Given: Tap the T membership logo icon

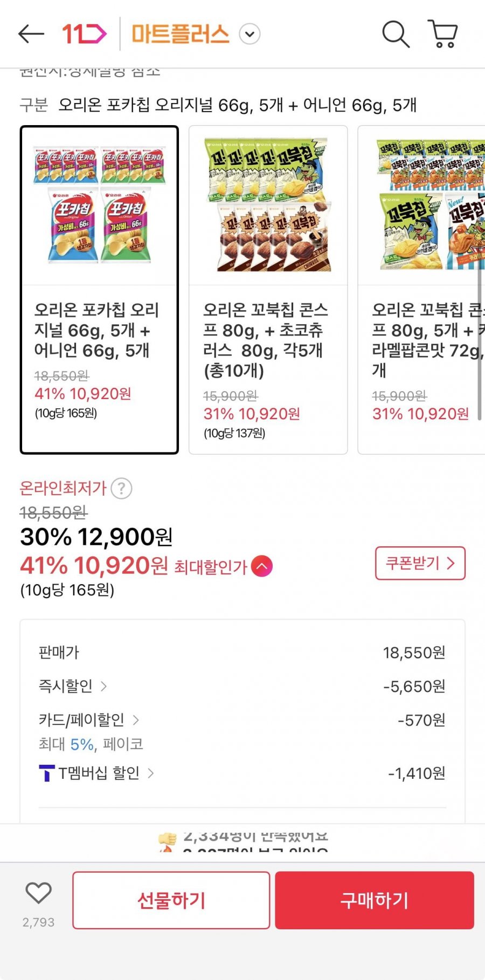Looking at the screenshot, I should pyautogui.click(x=47, y=773).
